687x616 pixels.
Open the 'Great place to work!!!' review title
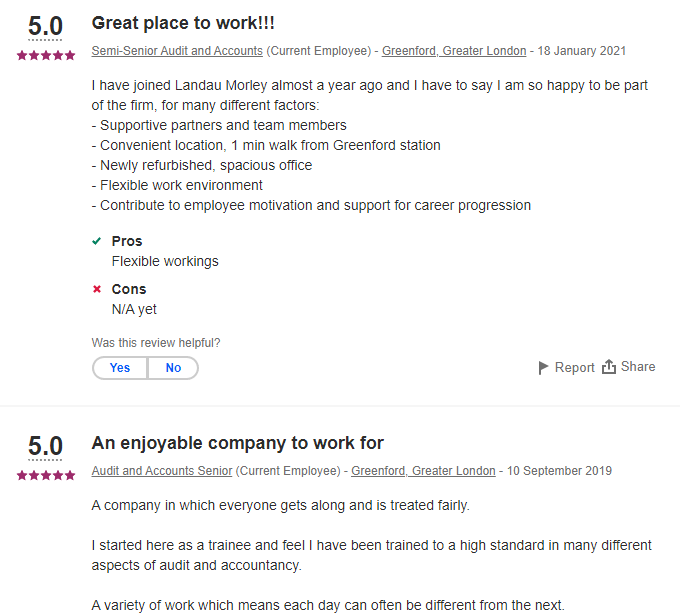pos(183,22)
